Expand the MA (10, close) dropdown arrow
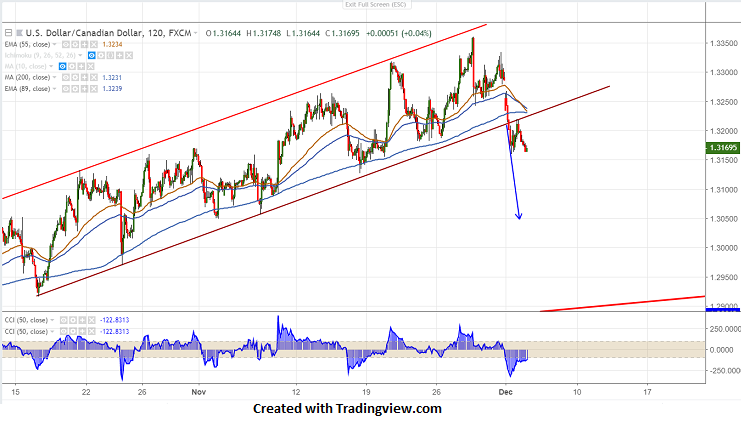 [51, 67]
